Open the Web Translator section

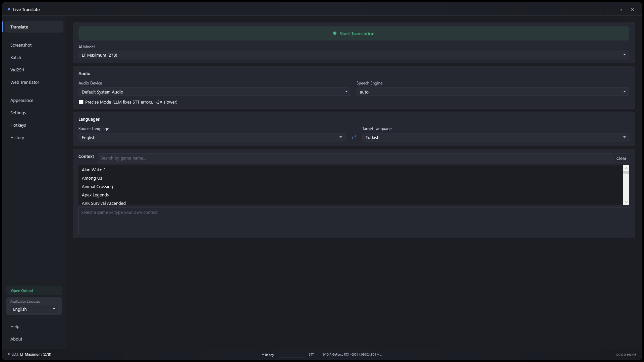(x=34, y=82)
